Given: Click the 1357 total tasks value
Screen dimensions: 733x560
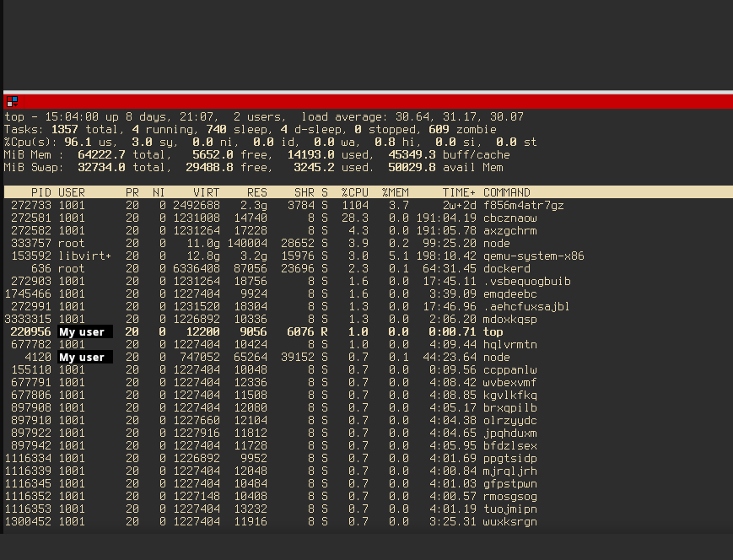Looking at the screenshot, I should pyautogui.click(x=64, y=130).
